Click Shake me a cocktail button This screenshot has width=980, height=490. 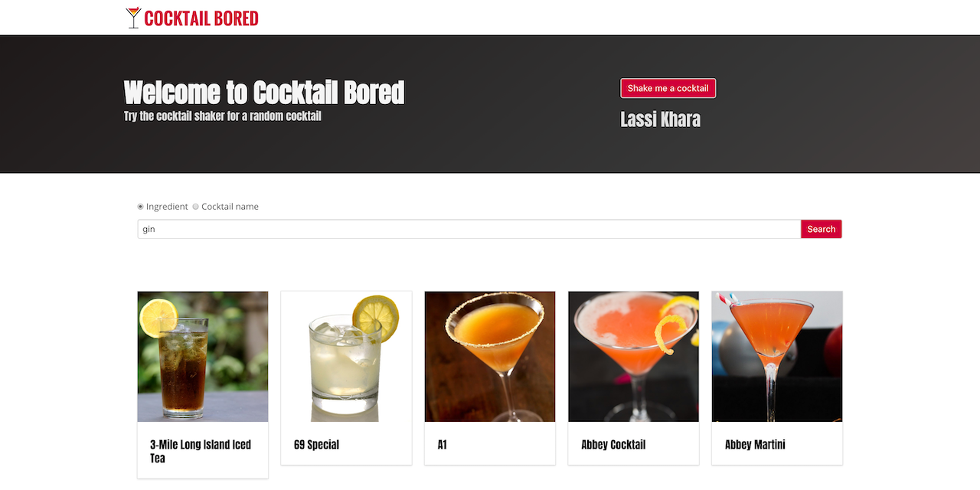(x=668, y=88)
